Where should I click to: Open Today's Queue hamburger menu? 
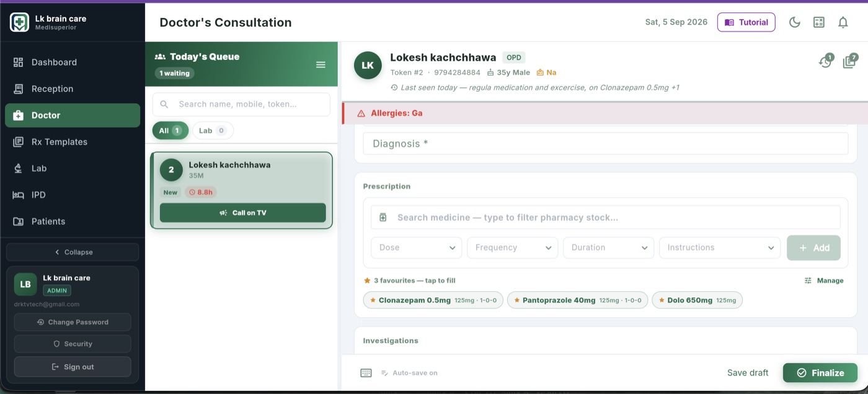(321, 64)
